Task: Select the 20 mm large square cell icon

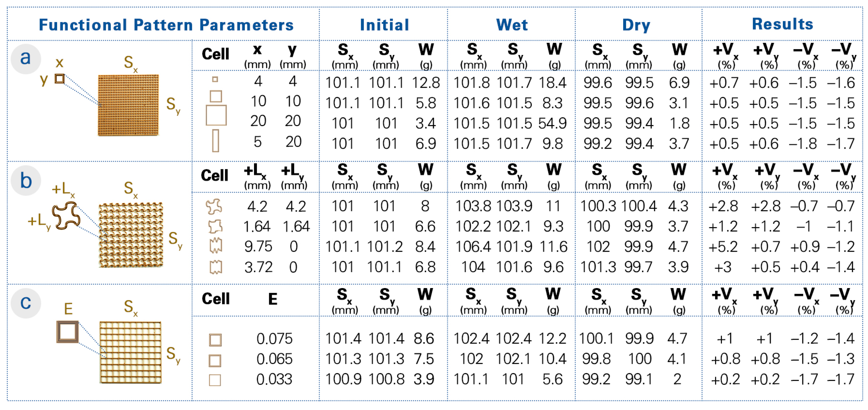Action: pyautogui.click(x=216, y=115)
